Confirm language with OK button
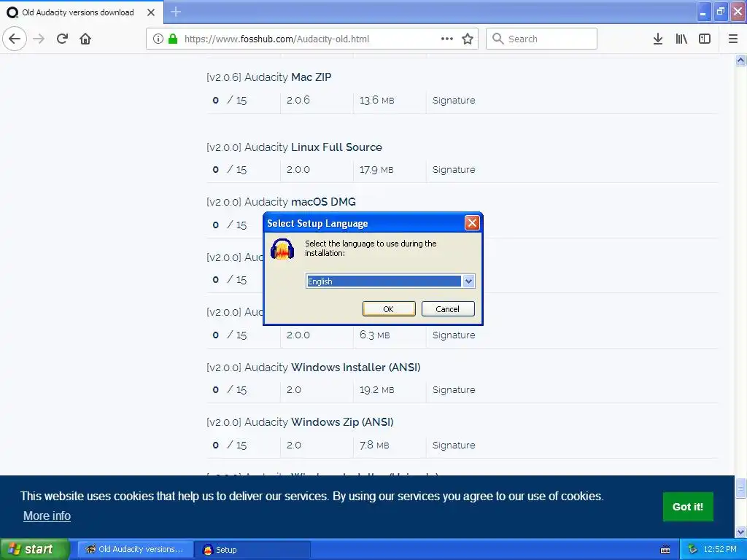Image resolution: width=747 pixels, height=560 pixels. pyautogui.click(x=389, y=309)
